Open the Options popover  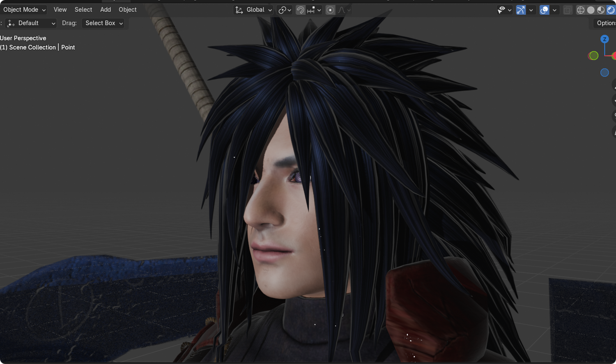[x=605, y=23]
